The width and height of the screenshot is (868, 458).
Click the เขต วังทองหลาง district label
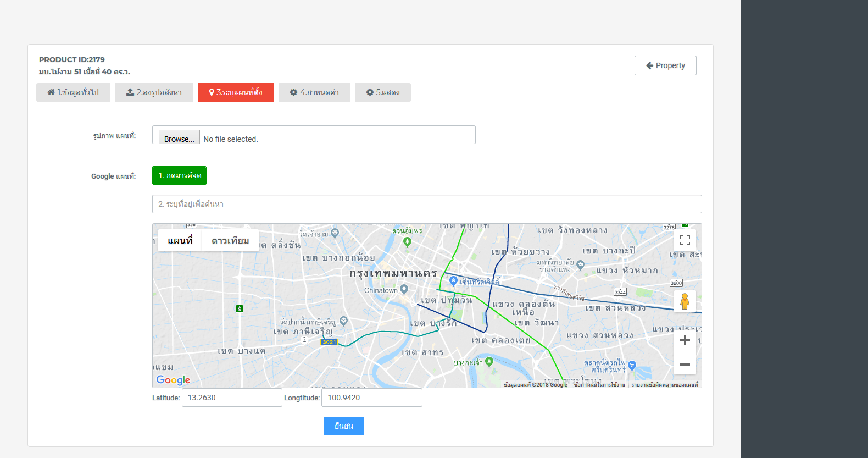tap(573, 230)
